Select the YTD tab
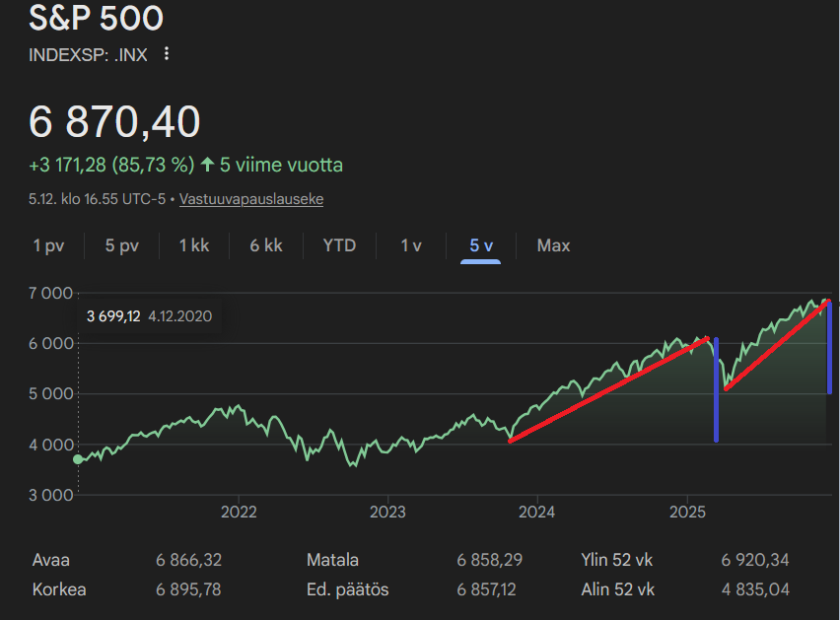The width and height of the screenshot is (840, 620). (x=339, y=245)
